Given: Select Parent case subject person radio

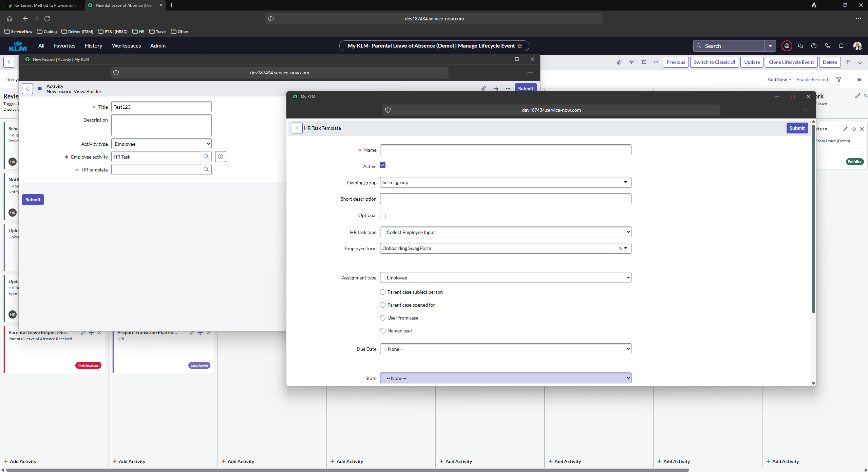Looking at the screenshot, I should [383, 292].
